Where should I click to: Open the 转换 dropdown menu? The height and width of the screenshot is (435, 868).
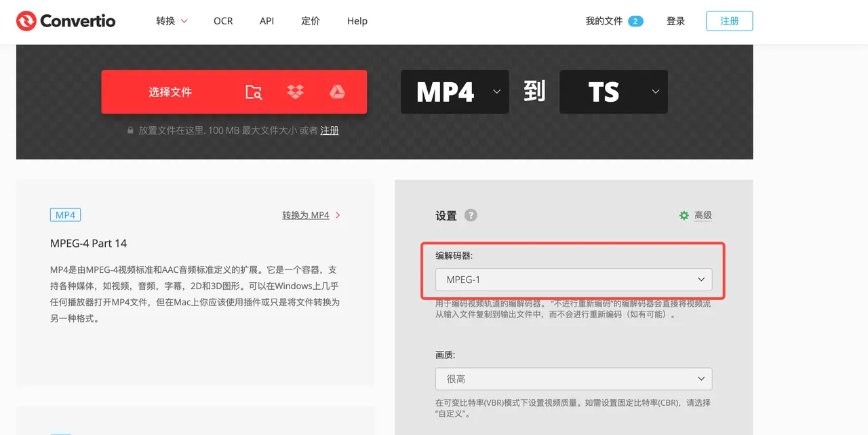(x=172, y=21)
